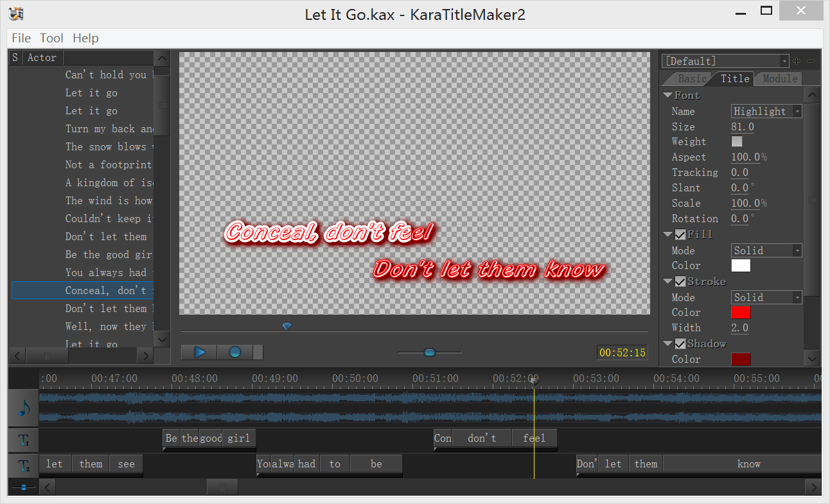Click the narrow button beside record
This screenshot has width=830, height=504.
pyautogui.click(x=258, y=352)
